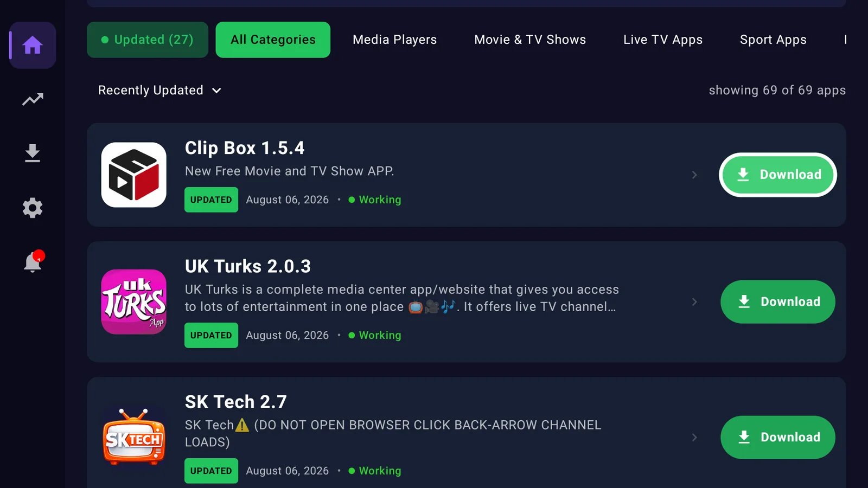This screenshot has width=868, height=488.
Task: Open the settings gear icon
Action: (33, 208)
